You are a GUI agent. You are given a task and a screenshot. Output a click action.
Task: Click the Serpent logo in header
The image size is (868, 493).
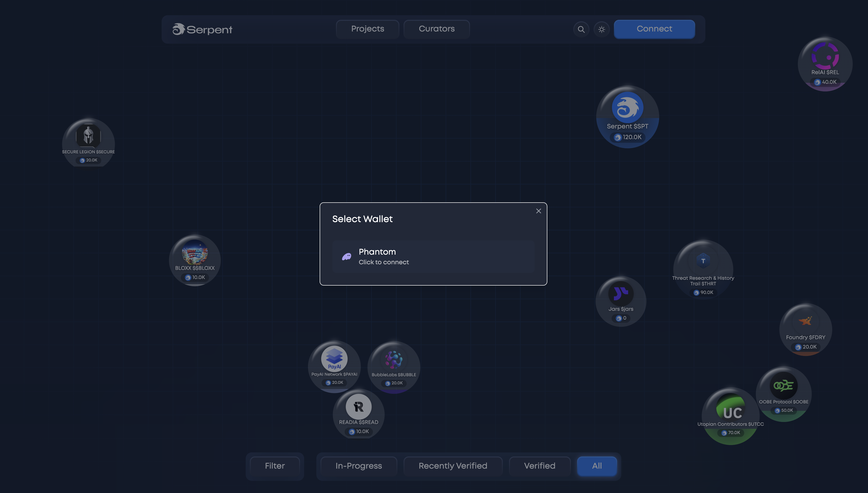(x=202, y=29)
